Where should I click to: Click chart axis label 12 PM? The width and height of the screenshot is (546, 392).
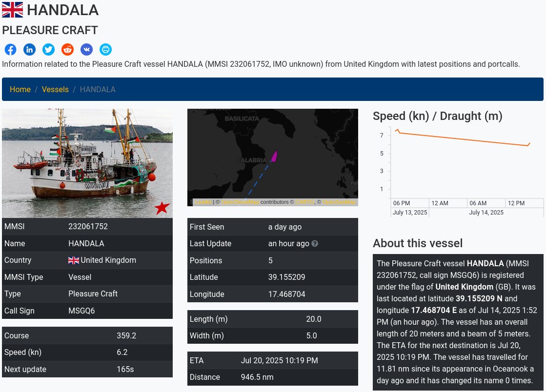point(516,203)
